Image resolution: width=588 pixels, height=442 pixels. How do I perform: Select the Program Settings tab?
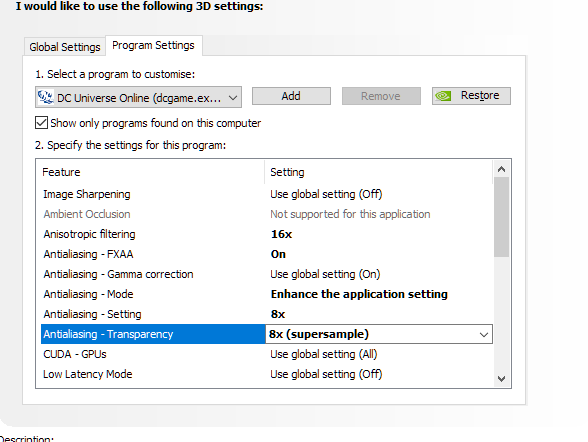tap(153, 45)
